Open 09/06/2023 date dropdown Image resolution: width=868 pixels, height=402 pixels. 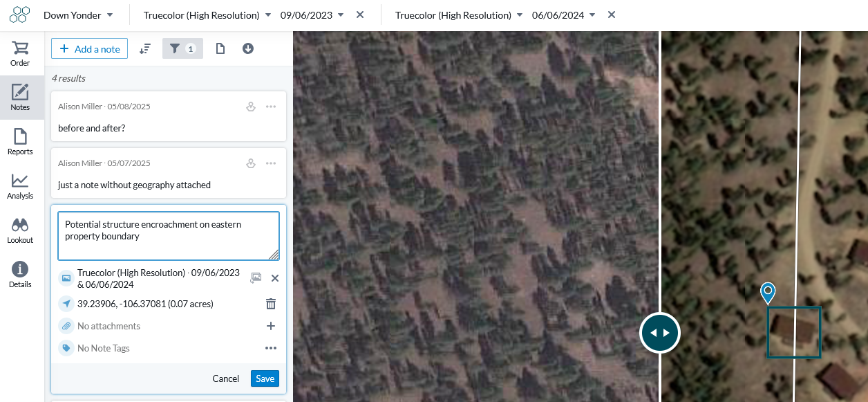(312, 15)
